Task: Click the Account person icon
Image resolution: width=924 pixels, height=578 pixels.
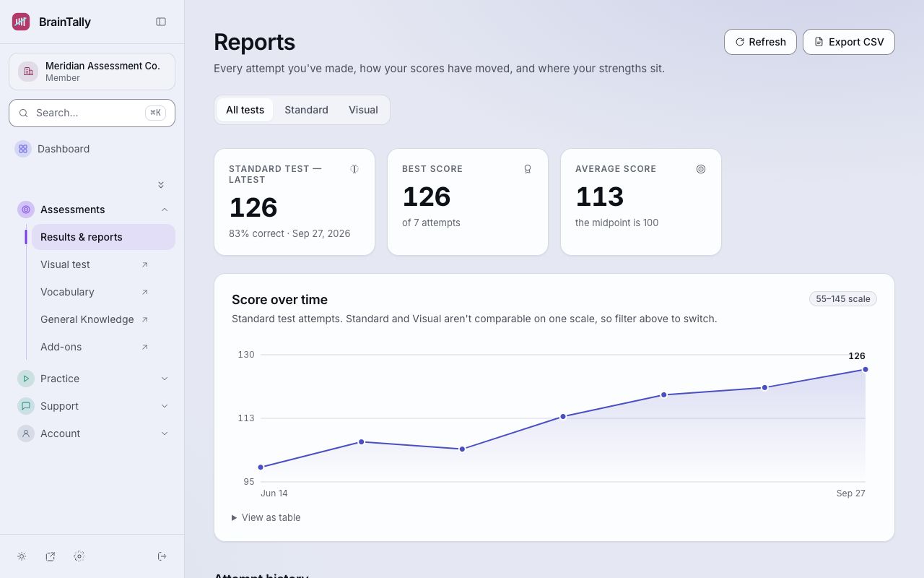Action: [x=26, y=433]
